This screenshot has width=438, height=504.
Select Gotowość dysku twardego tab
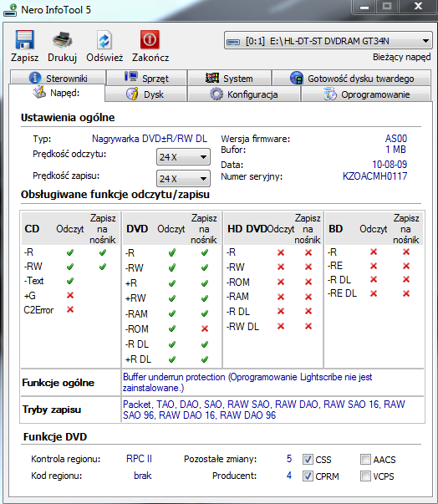tap(352, 78)
